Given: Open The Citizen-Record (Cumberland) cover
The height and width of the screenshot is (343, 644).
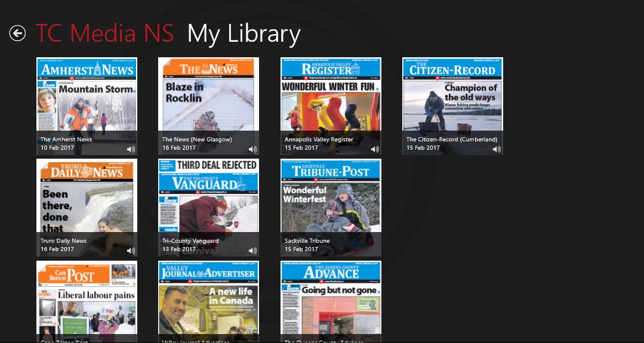Looking at the screenshot, I should 452,106.
